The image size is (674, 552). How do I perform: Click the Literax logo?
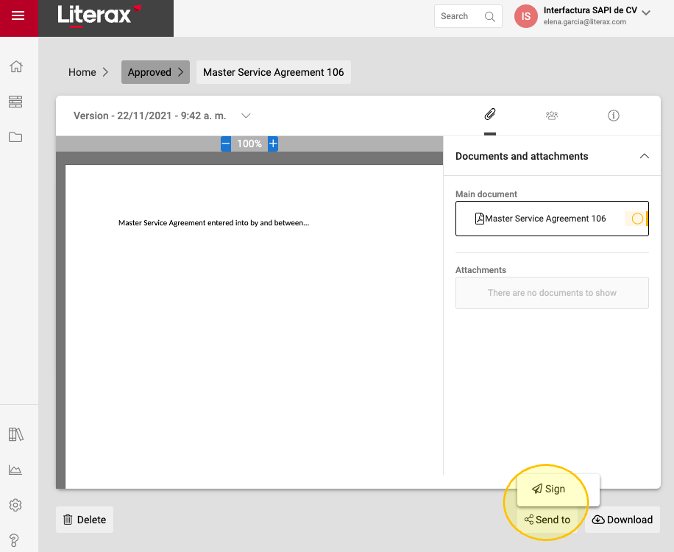click(x=99, y=16)
